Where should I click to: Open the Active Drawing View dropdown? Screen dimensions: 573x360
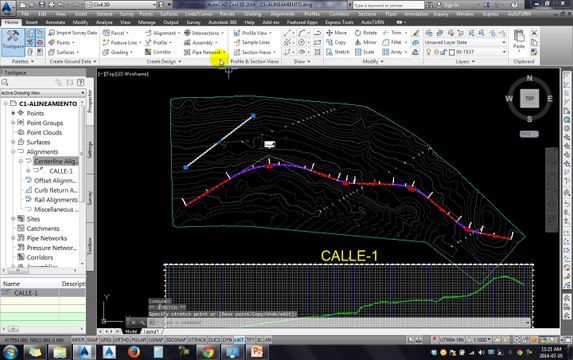43,93
